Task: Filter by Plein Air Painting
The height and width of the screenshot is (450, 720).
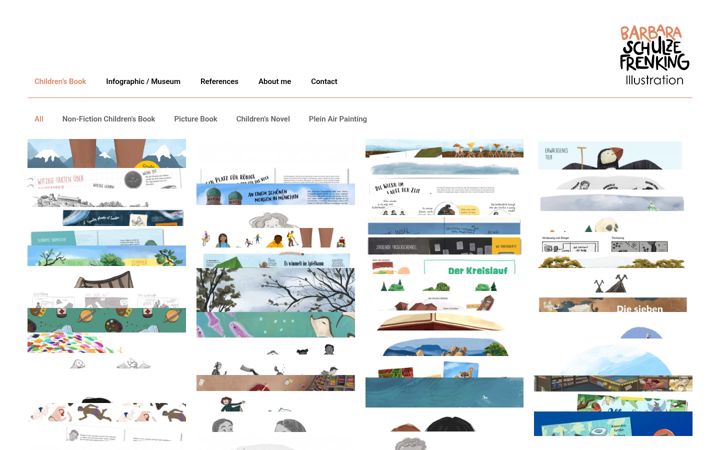Action: 338,119
